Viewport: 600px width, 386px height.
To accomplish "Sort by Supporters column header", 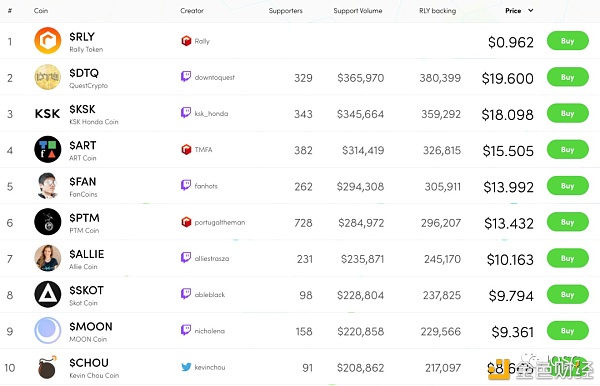I will pyautogui.click(x=285, y=11).
